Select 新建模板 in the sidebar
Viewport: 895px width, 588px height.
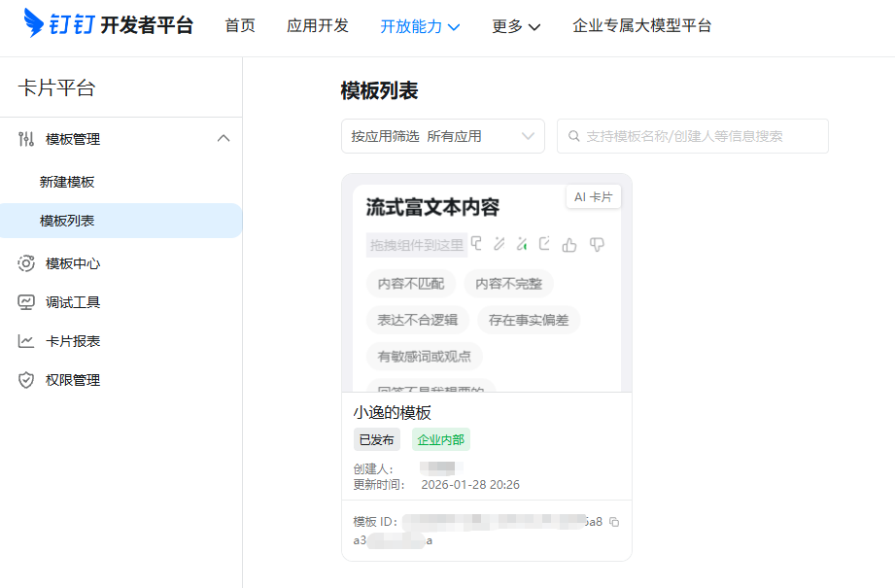[67, 182]
